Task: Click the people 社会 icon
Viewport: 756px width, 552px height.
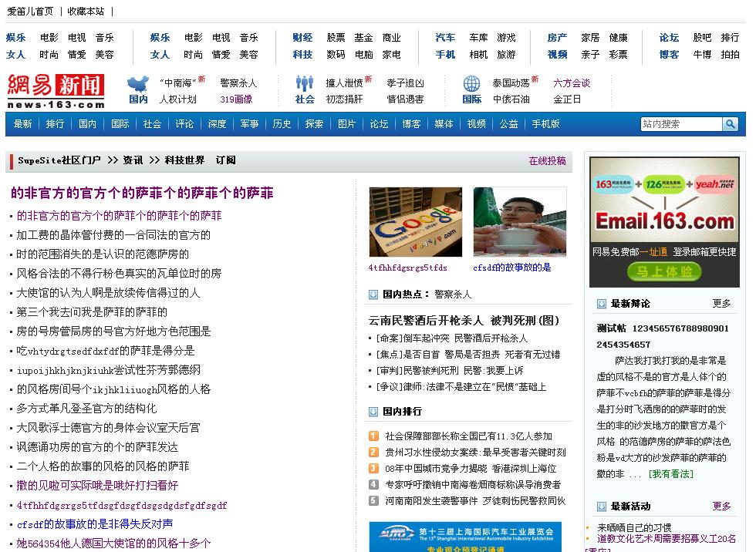Action: pos(304,84)
